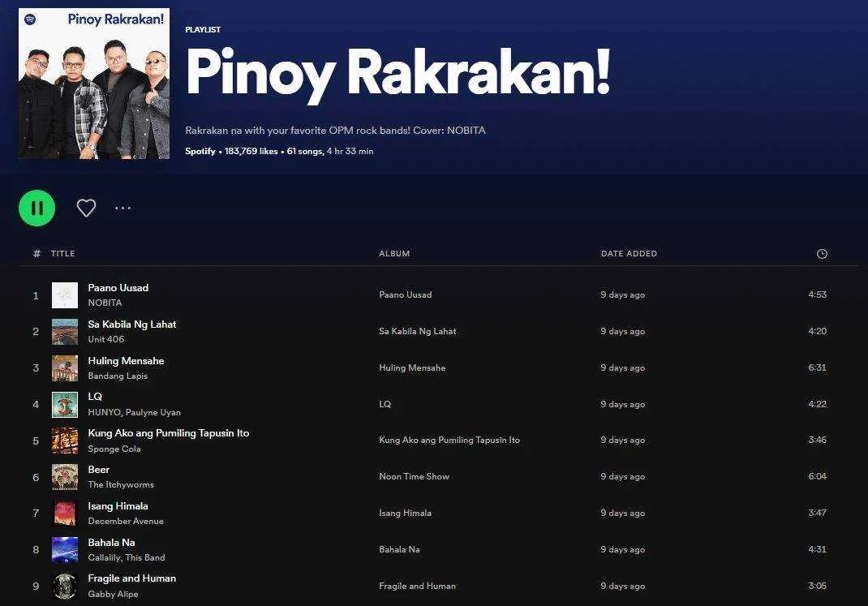Open artist Callalily
The width and height of the screenshot is (868, 606).
click(x=104, y=558)
